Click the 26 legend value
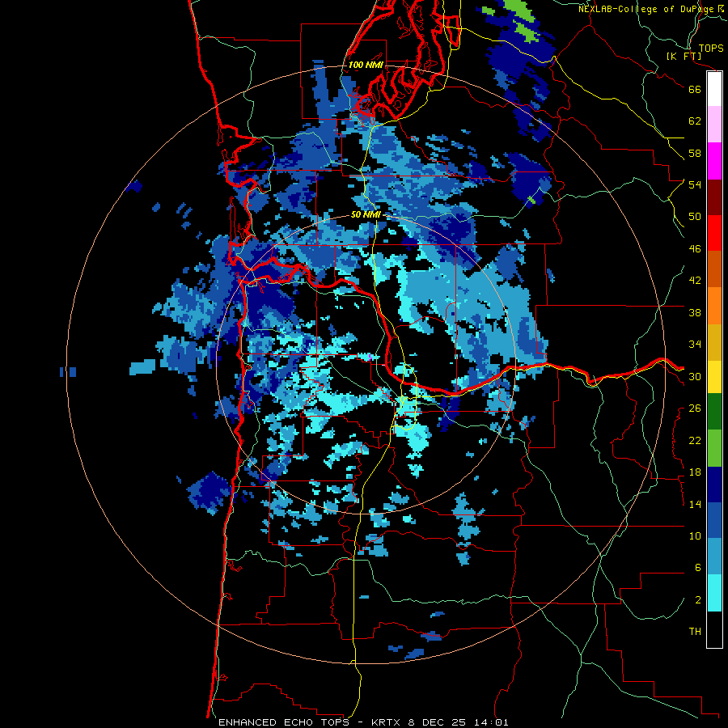The width and height of the screenshot is (728, 728). coord(695,408)
